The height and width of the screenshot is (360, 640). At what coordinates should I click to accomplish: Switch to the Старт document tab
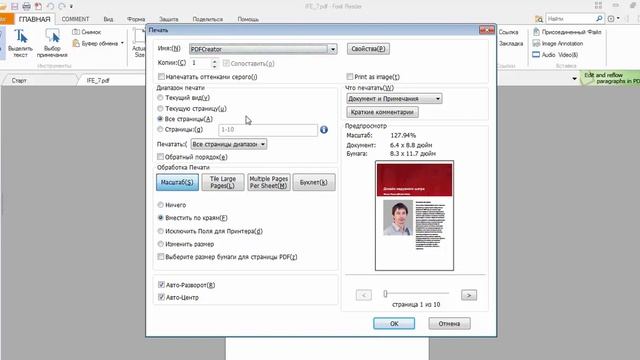point(19,80)
